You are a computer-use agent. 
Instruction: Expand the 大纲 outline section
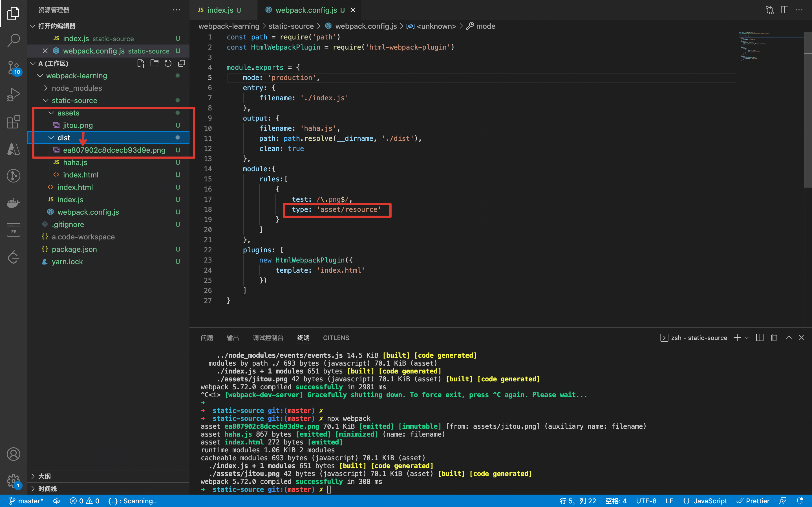(44, 476)
